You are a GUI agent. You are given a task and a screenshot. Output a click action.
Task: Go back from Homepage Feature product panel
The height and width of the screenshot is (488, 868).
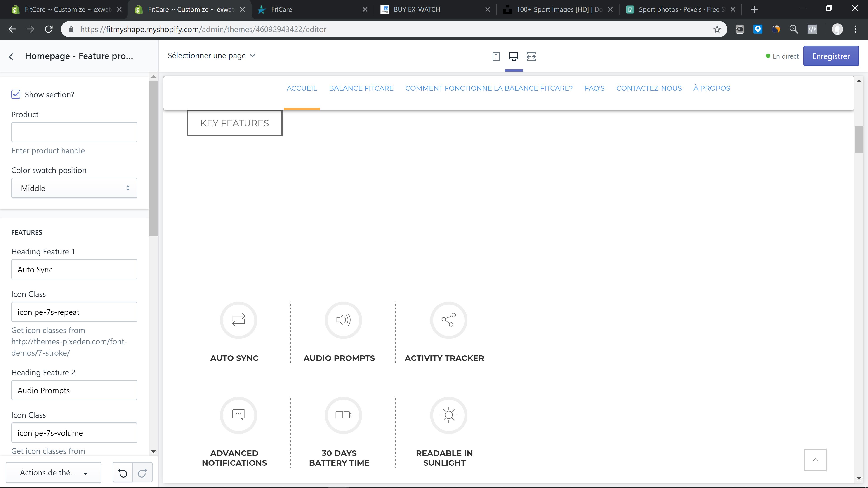11,56
